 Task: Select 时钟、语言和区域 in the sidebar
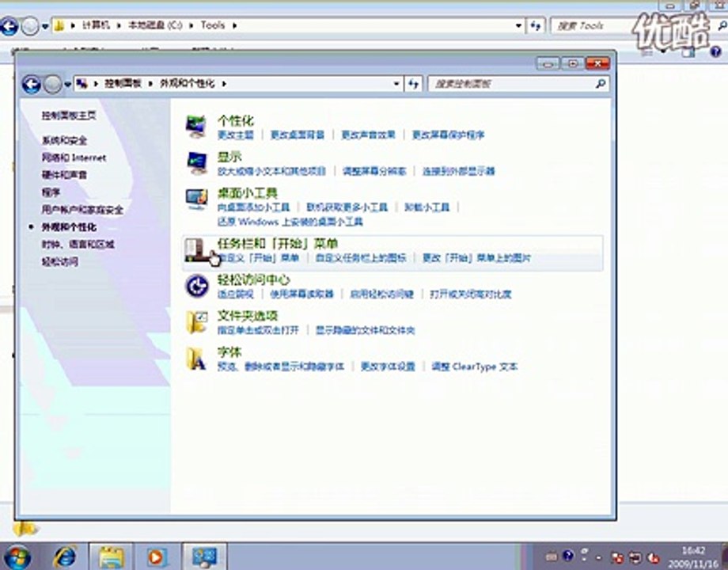tap(78, 244)
